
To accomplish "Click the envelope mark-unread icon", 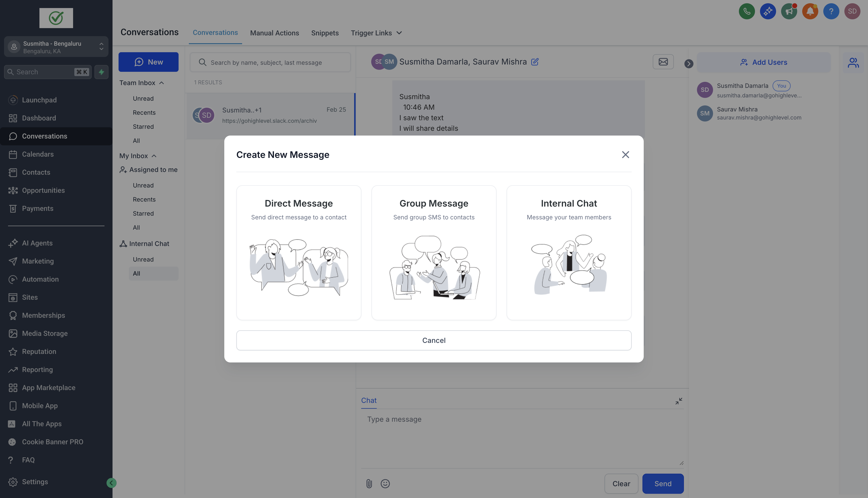I will [x=663, y=62].
